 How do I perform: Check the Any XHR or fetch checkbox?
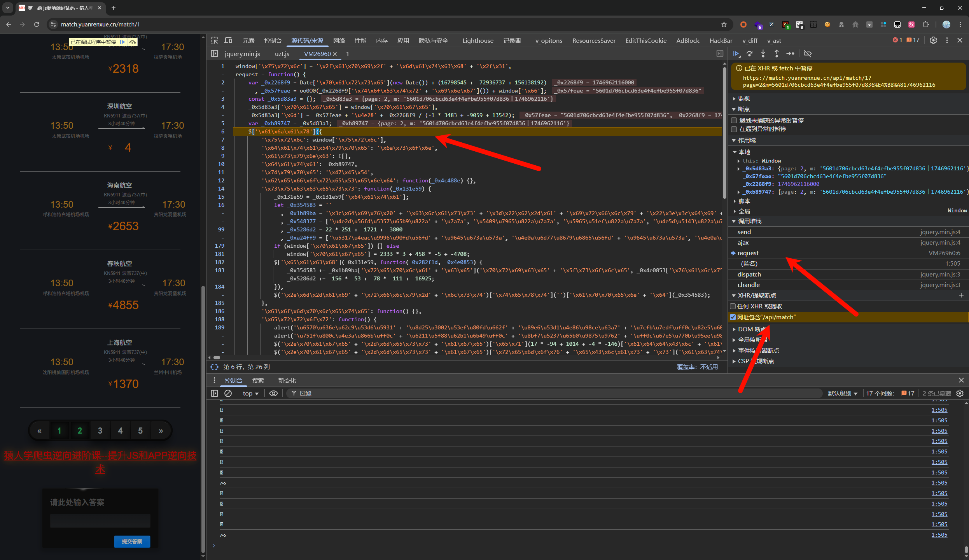click(x=733, y=306)
